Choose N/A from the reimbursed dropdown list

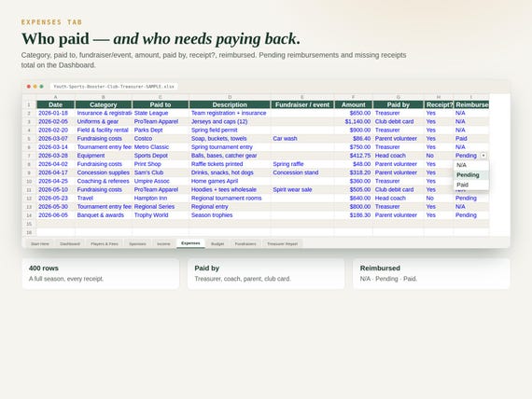tap(471, 165)
